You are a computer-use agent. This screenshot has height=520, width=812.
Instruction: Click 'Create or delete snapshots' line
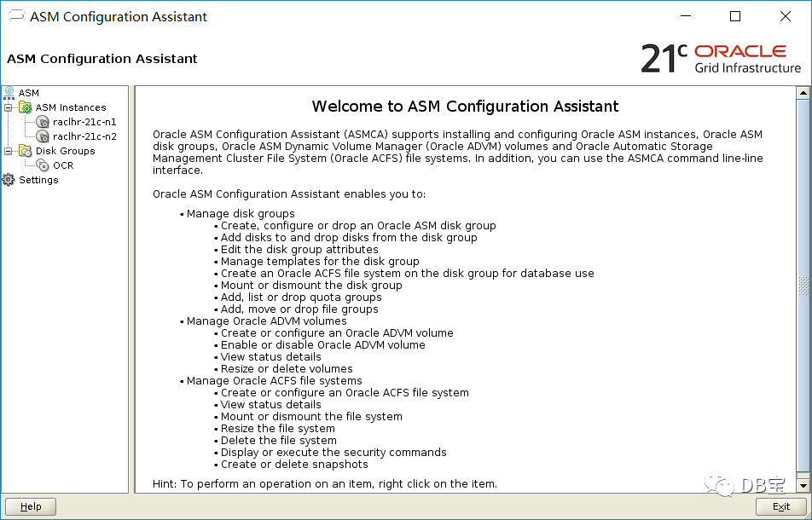pos(294,464)
